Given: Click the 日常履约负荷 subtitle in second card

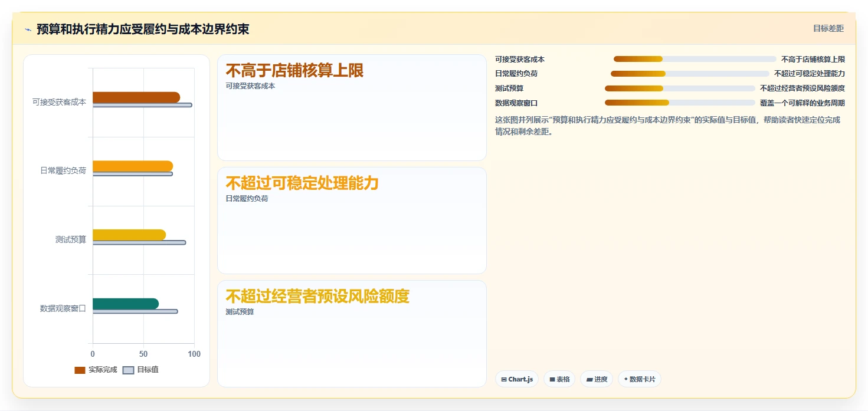Looking at the screenshot, I should 247,199.
